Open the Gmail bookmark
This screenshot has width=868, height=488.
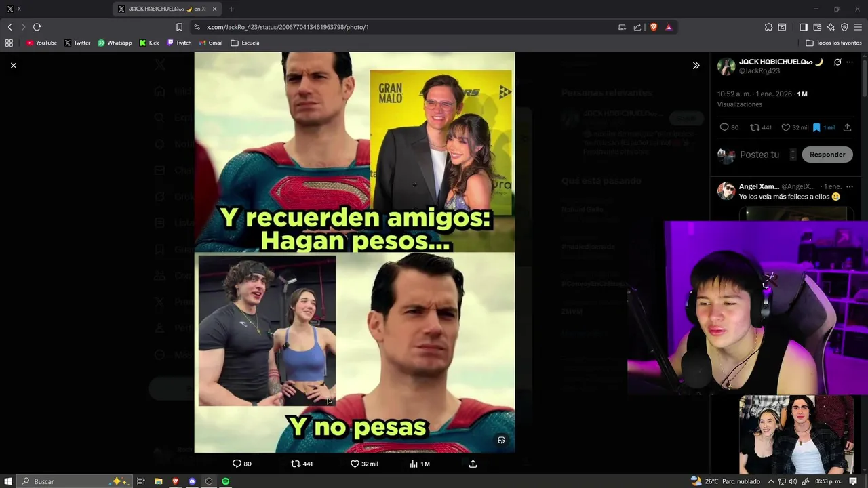point(211,43)
